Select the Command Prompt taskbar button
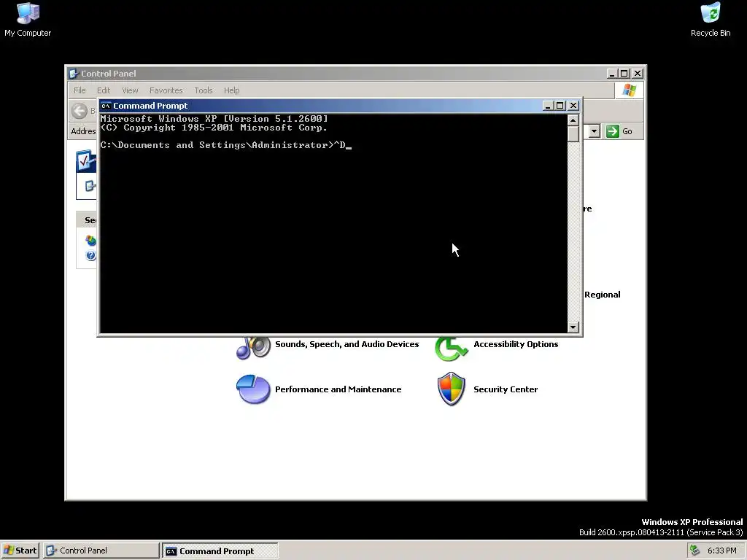747x560 pixels. click(x=220, y=551)
